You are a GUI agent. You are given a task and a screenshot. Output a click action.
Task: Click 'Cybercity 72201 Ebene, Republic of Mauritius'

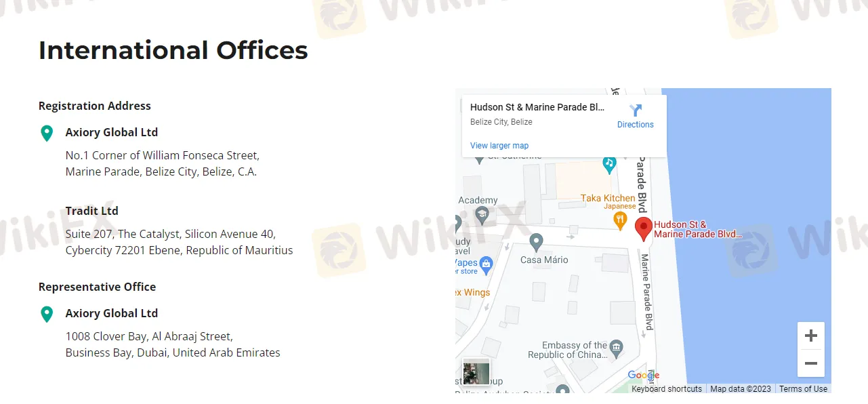click(180, 250)
